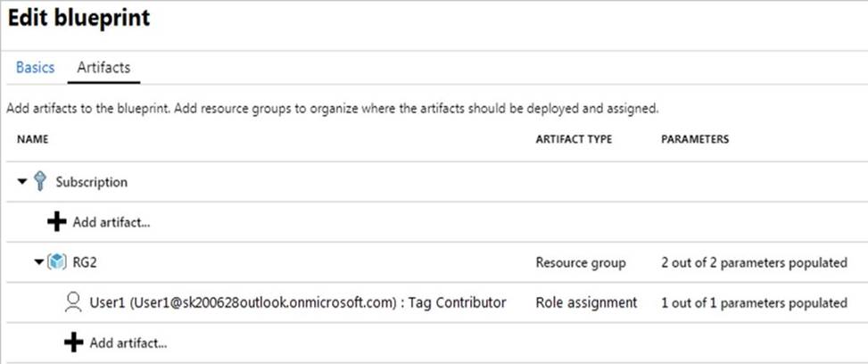Collapse the Subscription tree node

click(x=22, y=182)
